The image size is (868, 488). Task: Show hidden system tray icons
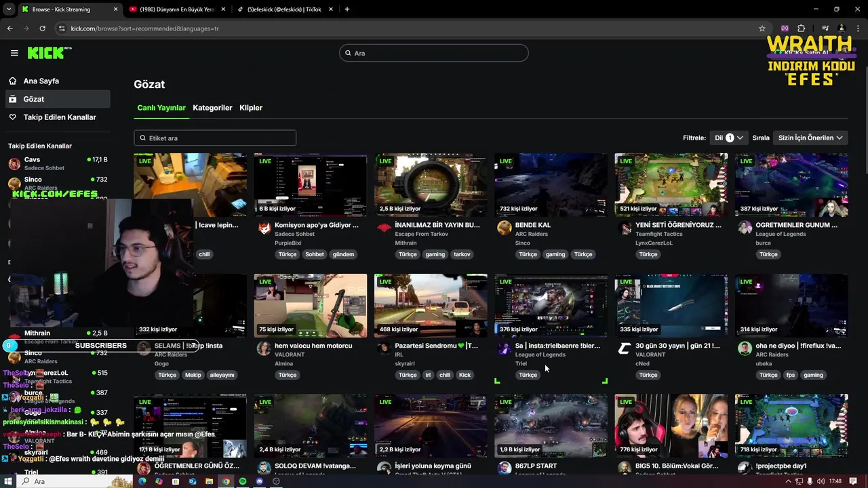pos(788,481)
